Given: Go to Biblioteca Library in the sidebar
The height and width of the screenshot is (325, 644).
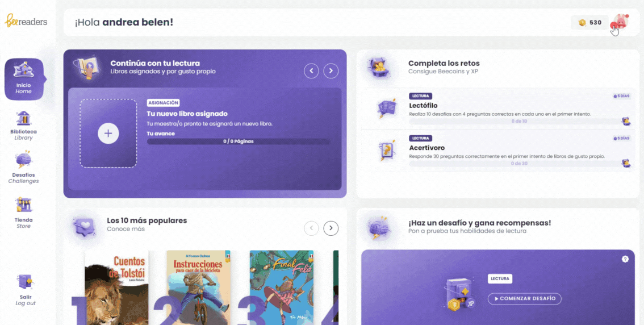Looking at the screenshot, I should (x=23, y=126).
